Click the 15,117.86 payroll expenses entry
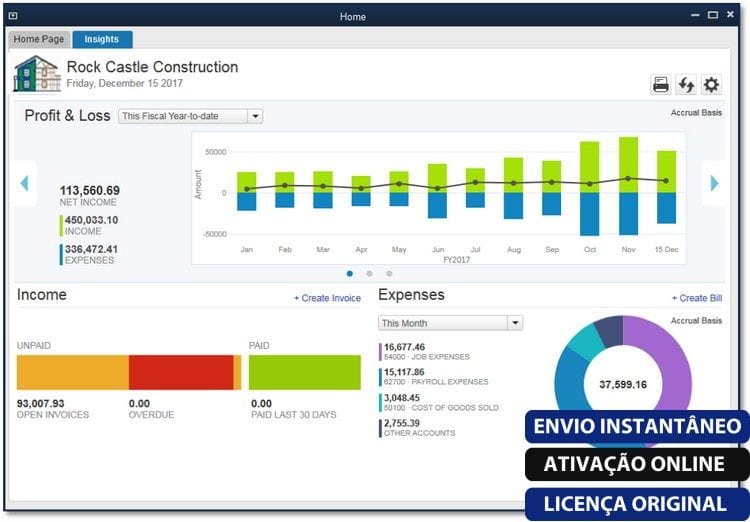The width and height of the screenshot is (750, 522). (x=436, y=377)
